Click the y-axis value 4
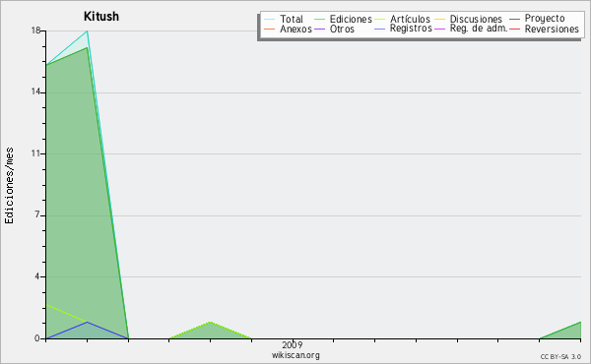This screenshot has width=591, height=364. (x=37, y=276)
